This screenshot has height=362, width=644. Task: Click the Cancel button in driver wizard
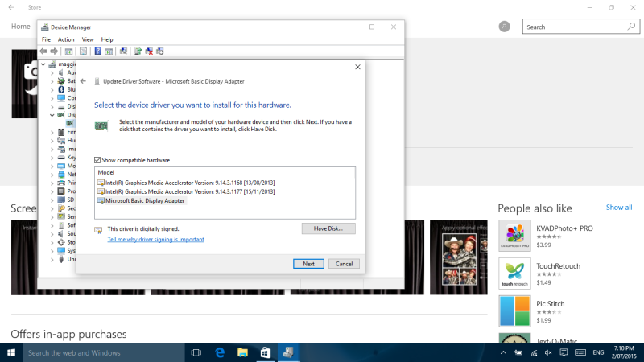[x=344, y=264]
